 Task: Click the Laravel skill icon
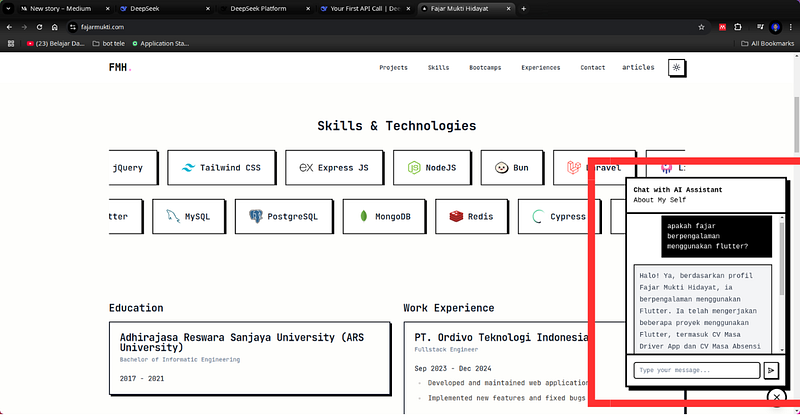pyautogui.click(x=574, y=167)
